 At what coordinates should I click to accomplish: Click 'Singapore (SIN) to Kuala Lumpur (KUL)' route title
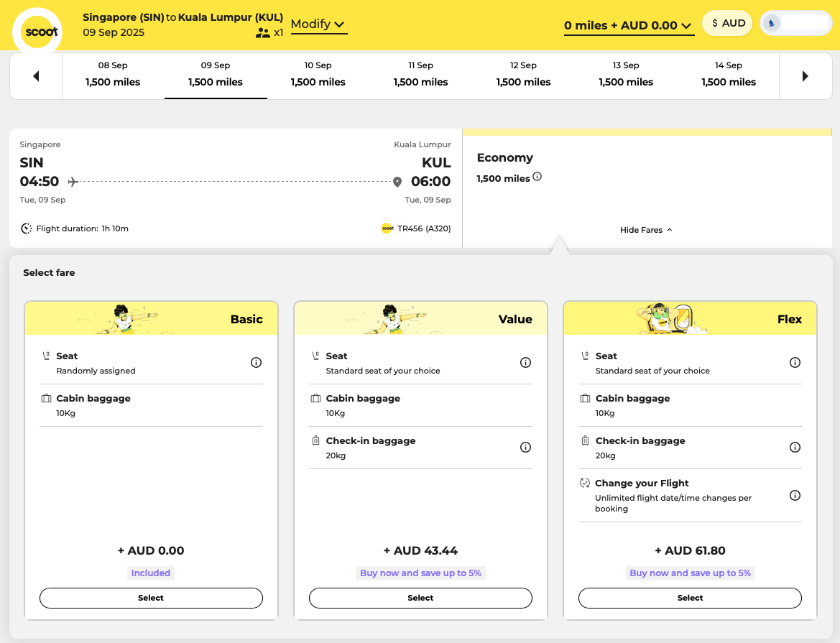pyautogui.click(x=183, y=17)
